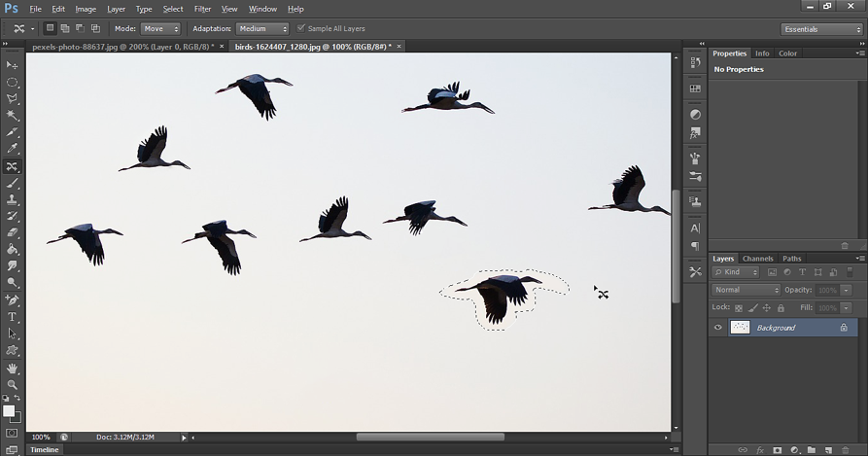Screen dimensions: 868x457
Task: Select the History Brush tool
Action: [12, 216]
